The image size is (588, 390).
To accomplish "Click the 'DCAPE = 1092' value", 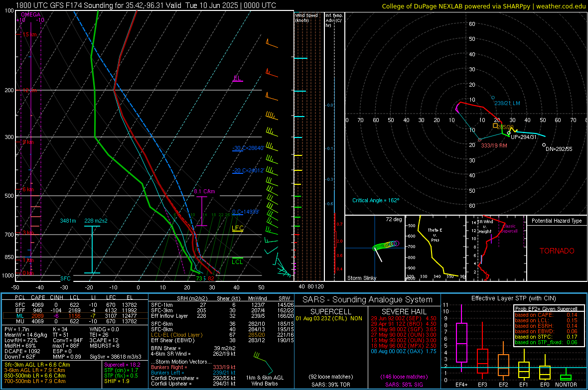I will [22, 351].
